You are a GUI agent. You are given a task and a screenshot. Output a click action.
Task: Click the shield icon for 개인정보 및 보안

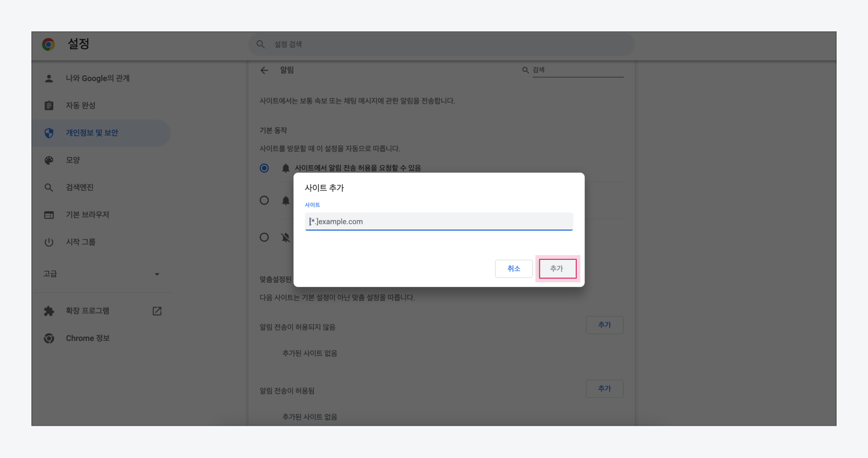pos(49,133)
